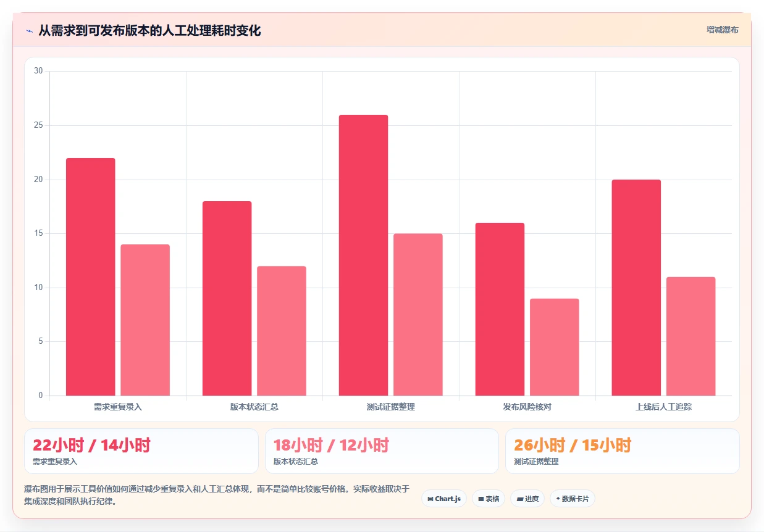
Task: Click the y-axis value 30
Action: coord(38,71)
